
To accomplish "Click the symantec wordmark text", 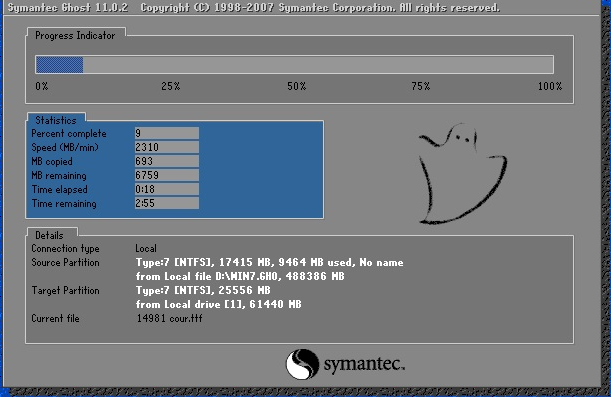I will pyautogui.click(x=364, y=364).
